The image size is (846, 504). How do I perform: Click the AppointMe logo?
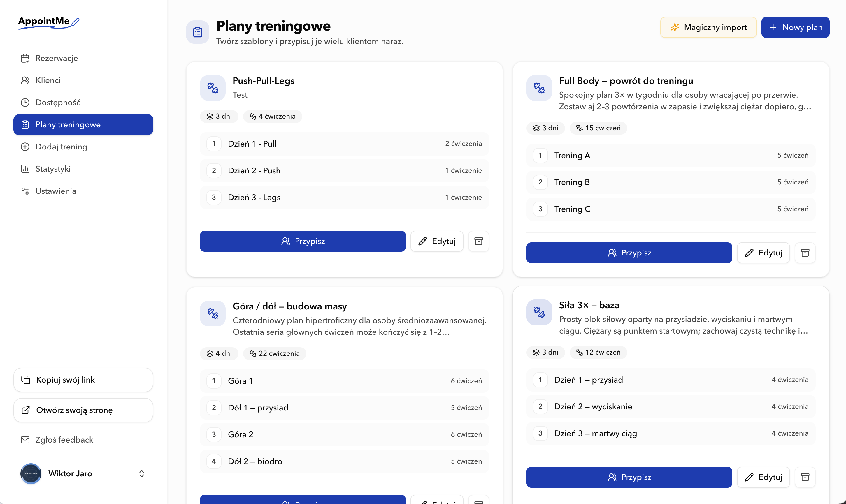pyautogui.click(x=48, y=22)
